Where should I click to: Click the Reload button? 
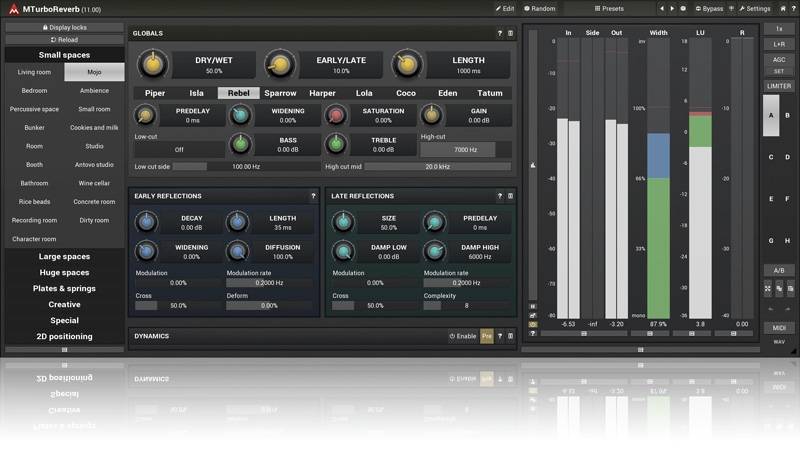point(64,40)
